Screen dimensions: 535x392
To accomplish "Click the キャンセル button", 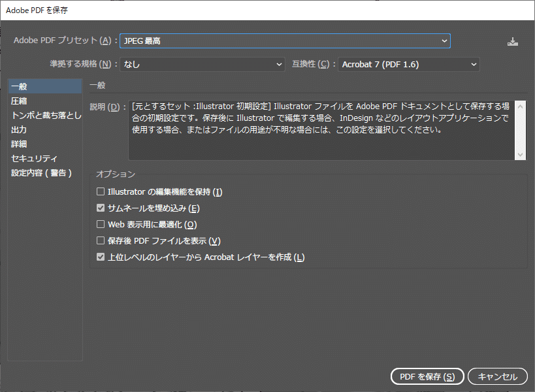I will [x=498, y=377].
